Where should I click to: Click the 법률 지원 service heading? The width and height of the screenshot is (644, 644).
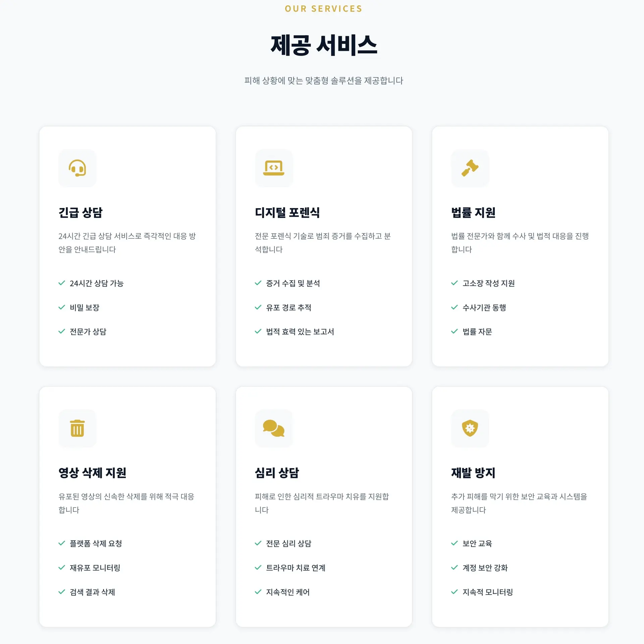click(x=473, y=213)
